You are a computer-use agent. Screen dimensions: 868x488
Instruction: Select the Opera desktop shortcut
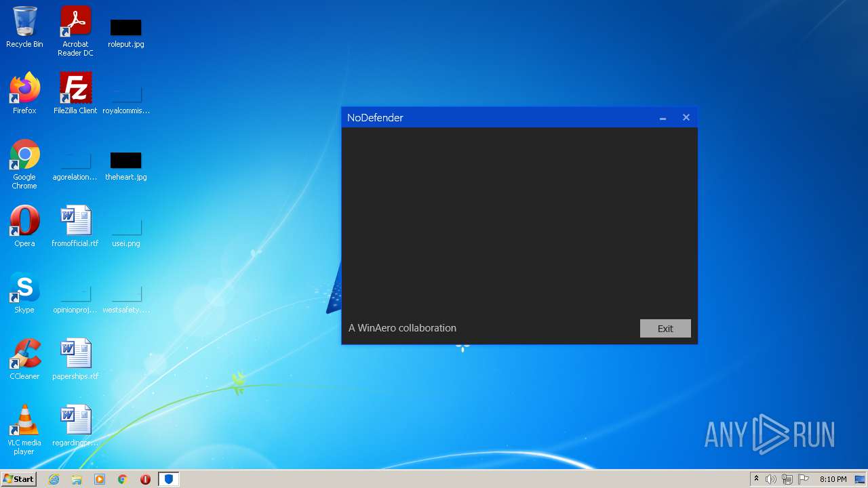click(24, 226)
